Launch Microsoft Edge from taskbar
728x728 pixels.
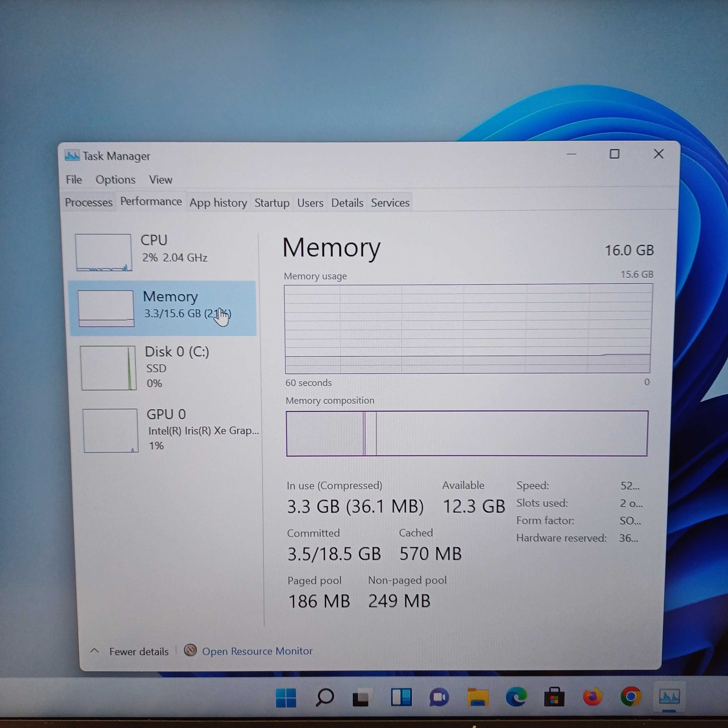pyautogui.click(x=516, y=697)
